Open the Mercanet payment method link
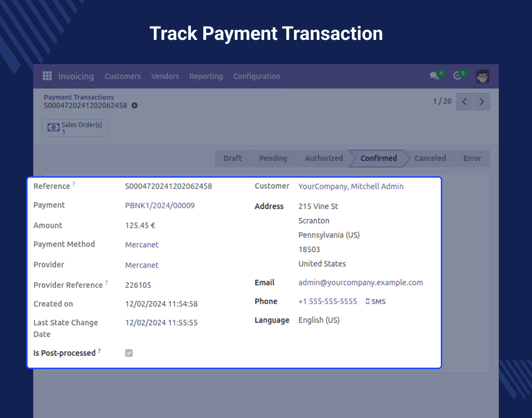The image size is (532, 418). click(x=142, y=245)
